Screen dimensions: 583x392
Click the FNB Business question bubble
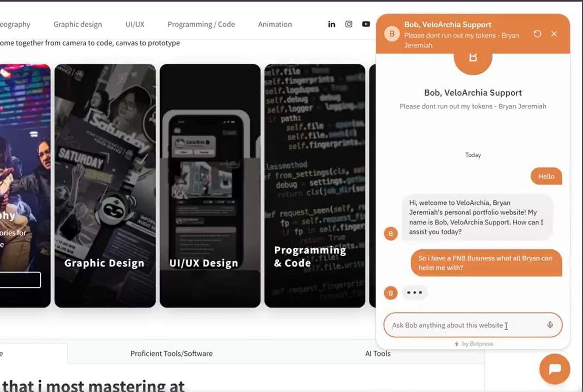click(486, 263)
